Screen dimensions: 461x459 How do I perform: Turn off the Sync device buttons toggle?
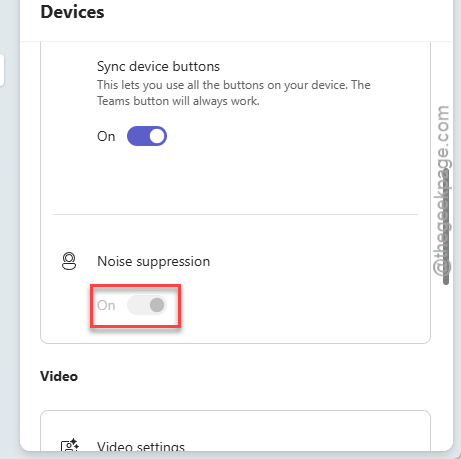click(147, 136)
